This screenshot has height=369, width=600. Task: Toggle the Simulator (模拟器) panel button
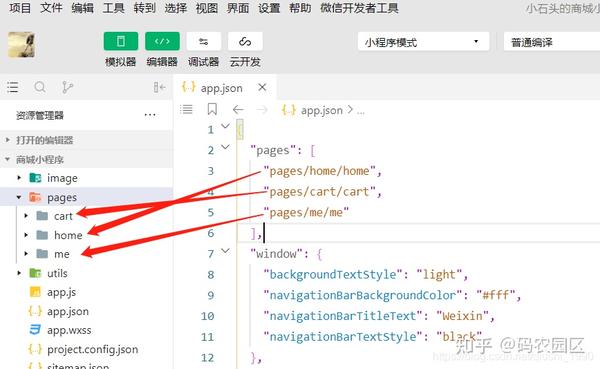click(121, 41)
